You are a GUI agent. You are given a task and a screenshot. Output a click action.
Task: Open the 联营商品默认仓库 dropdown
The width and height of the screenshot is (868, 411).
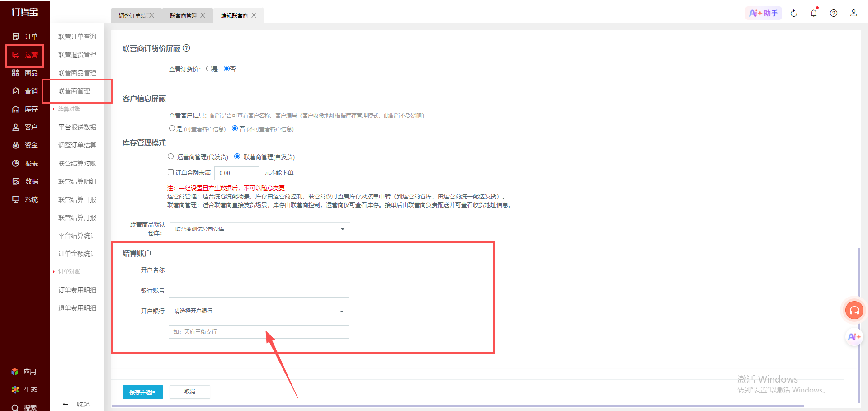point(260,229)
